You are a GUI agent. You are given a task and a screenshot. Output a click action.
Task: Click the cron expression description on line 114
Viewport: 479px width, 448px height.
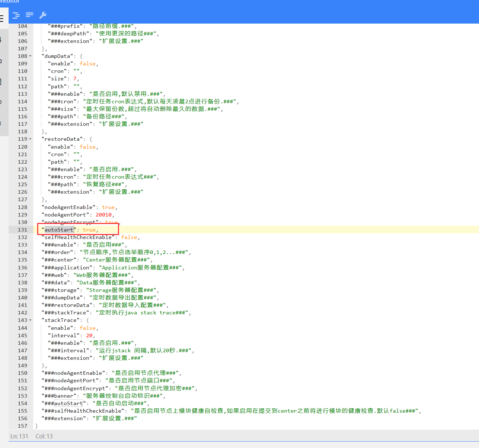coord(159,101)
